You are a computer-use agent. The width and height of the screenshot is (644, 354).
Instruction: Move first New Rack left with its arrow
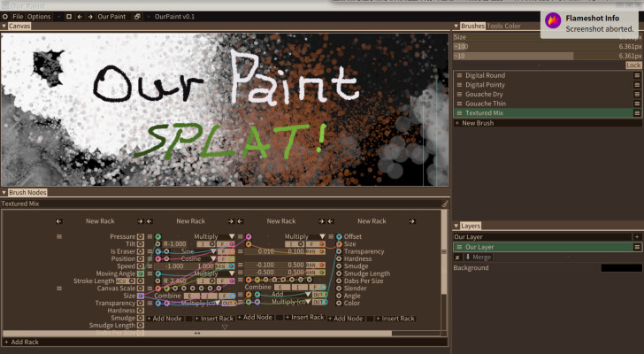[58, 221]
